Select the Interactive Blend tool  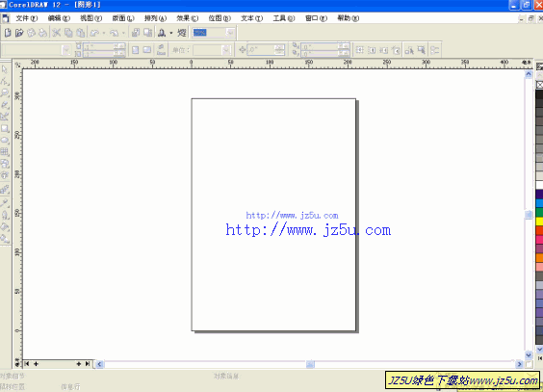5,190
